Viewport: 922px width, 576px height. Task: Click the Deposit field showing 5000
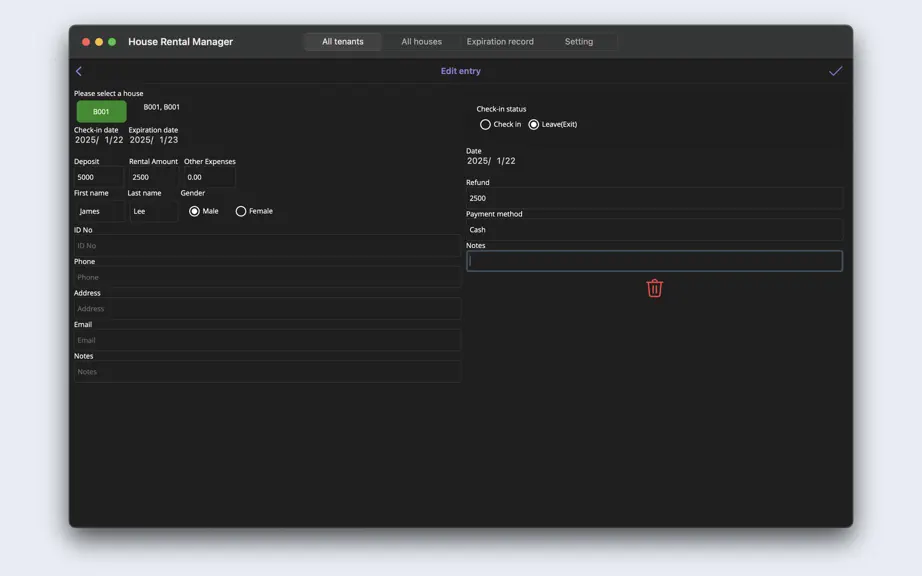coord(99,177)
